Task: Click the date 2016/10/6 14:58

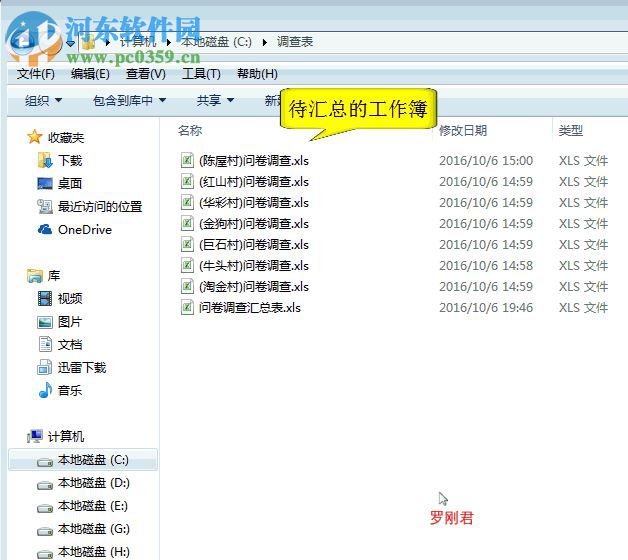Action: pyautogui.click(x=486, y=266)
